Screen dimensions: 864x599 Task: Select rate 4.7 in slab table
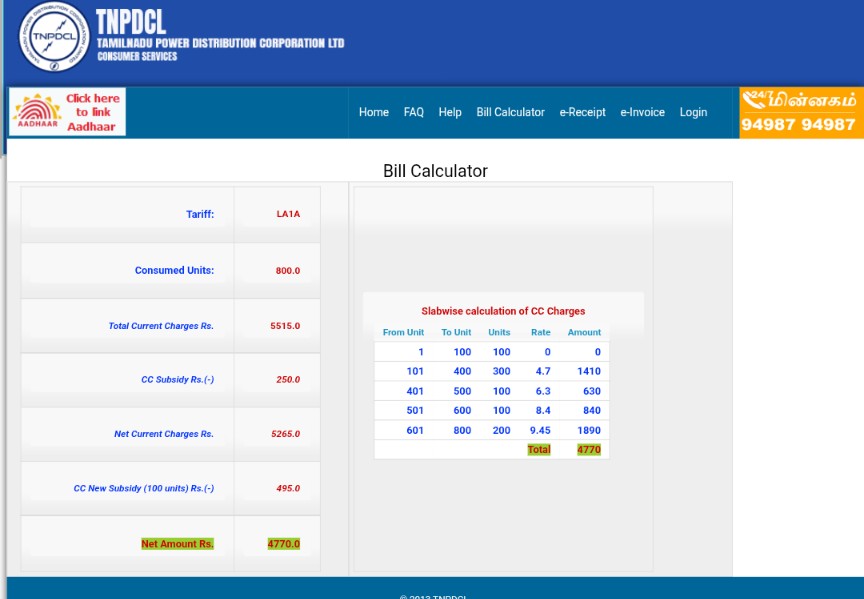(x=543, y=371)
